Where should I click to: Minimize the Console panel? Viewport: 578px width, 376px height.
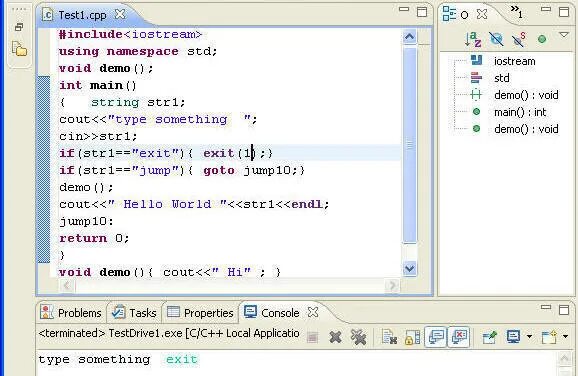546,307
